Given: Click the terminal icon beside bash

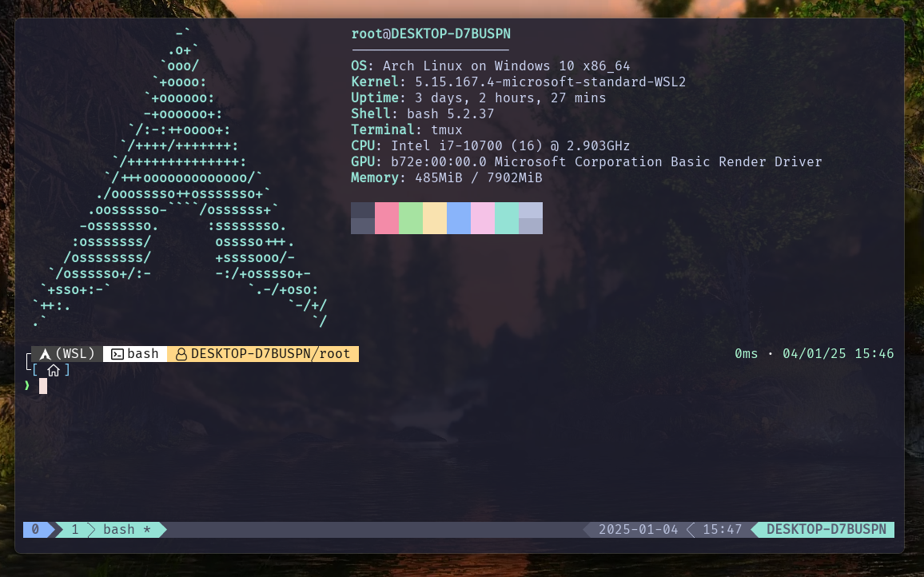Looking at the screenshot, I should tap(117, 354).
